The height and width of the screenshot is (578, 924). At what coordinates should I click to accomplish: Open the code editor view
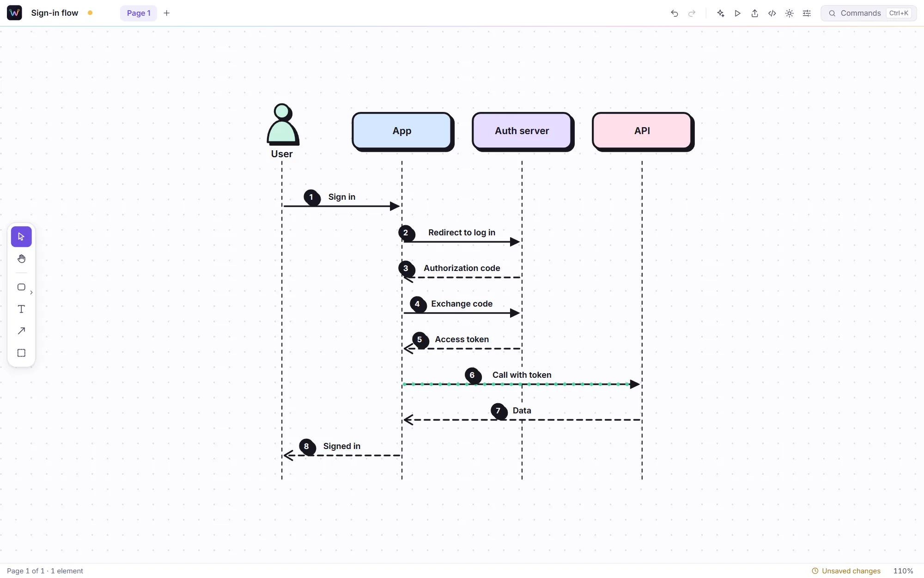[772, 13]
